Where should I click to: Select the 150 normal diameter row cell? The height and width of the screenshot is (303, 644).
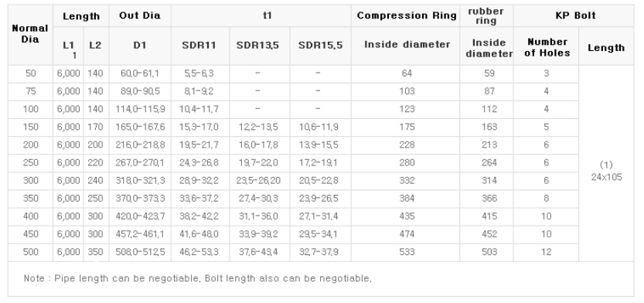tap(30, 128)
